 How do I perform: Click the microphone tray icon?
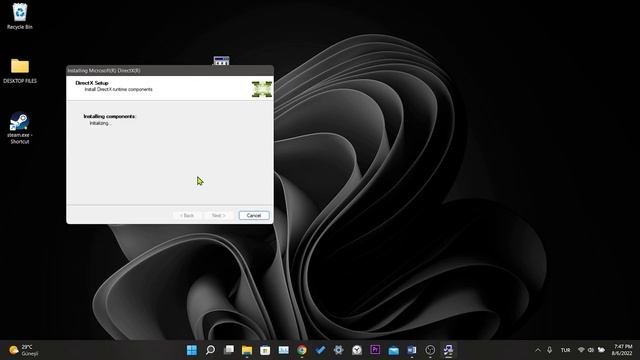point(549,350)
